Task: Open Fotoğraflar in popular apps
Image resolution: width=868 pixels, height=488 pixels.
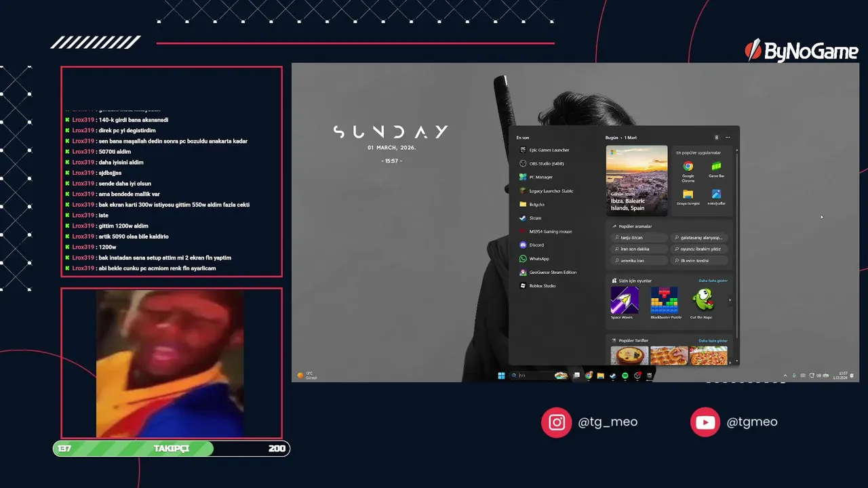Action: click(716, 197)
